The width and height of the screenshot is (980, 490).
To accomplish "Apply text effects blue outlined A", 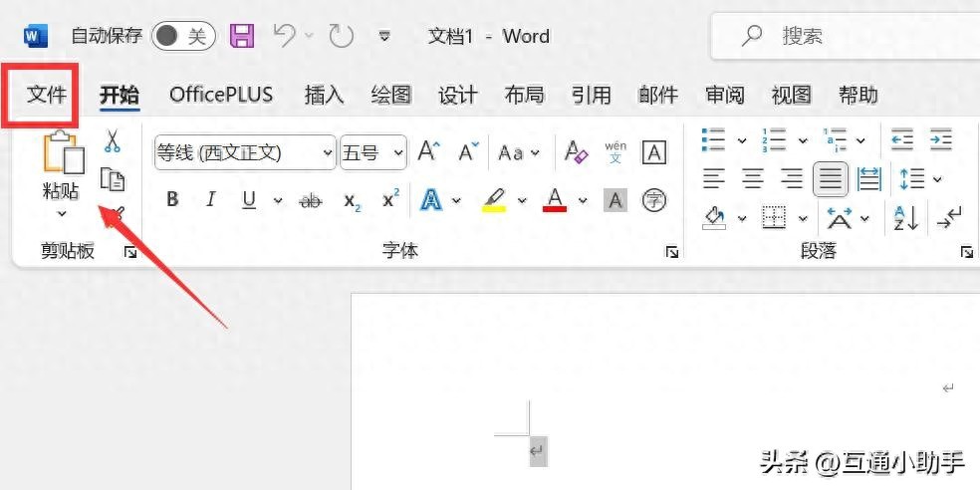I will (x=431, y=200).
